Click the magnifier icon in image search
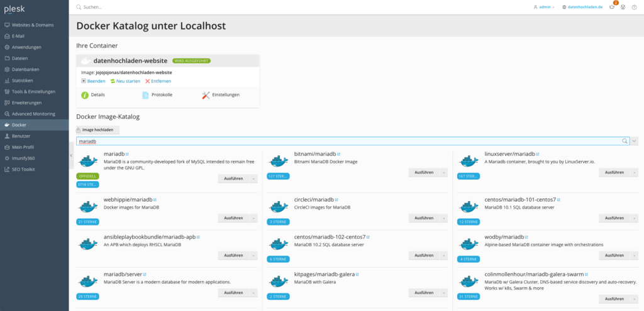 click(x=625, y=141)
